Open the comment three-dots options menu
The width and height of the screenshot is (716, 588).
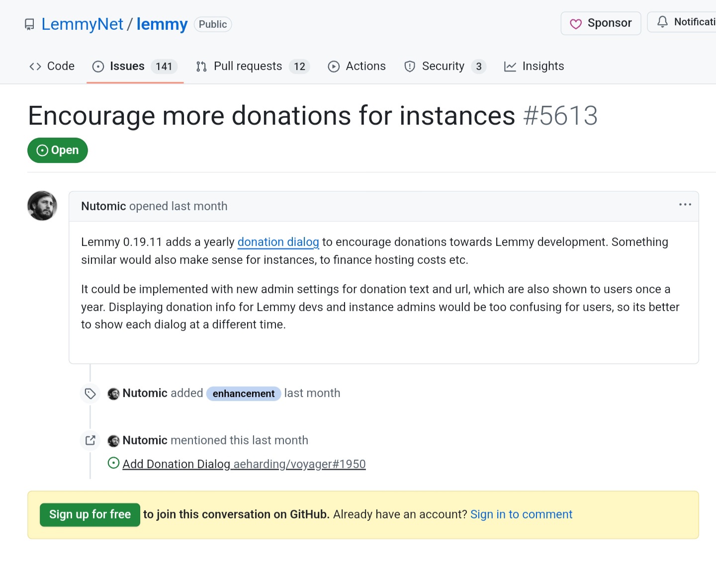click(x=685, y=204)
